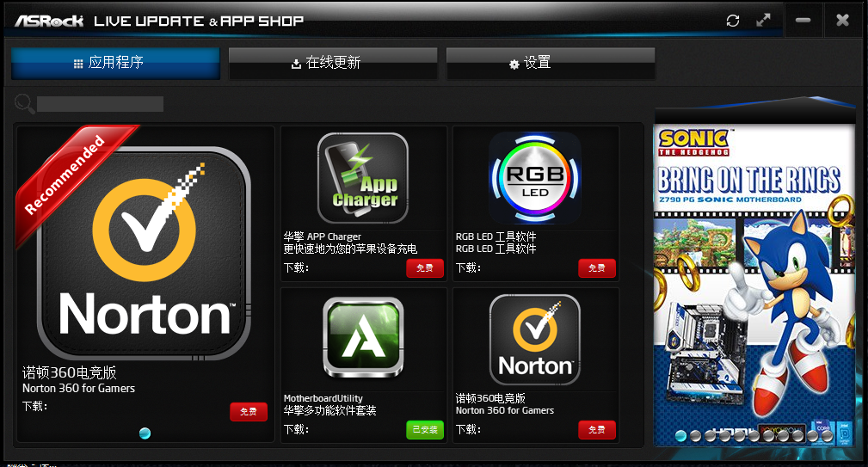Open the Sonic Z790 motherboard banner ad

point(754,285)
